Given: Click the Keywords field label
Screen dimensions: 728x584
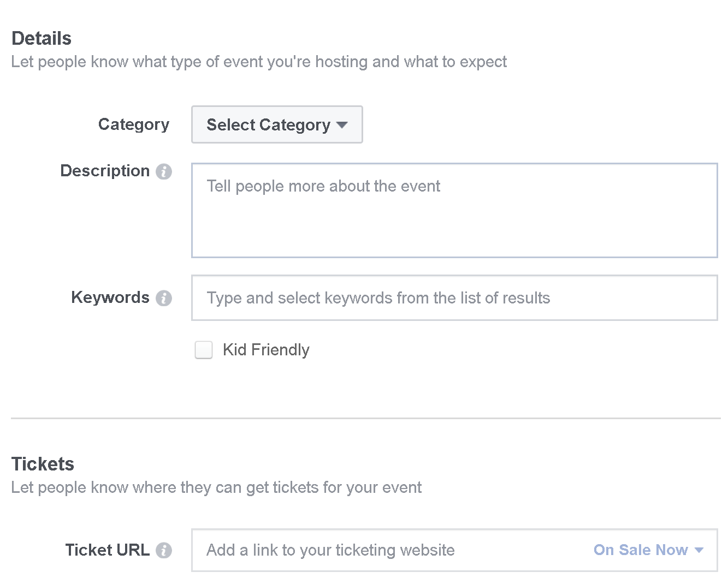Looking at the screenshot, I should pyautogui.click(x=110, y=297).
